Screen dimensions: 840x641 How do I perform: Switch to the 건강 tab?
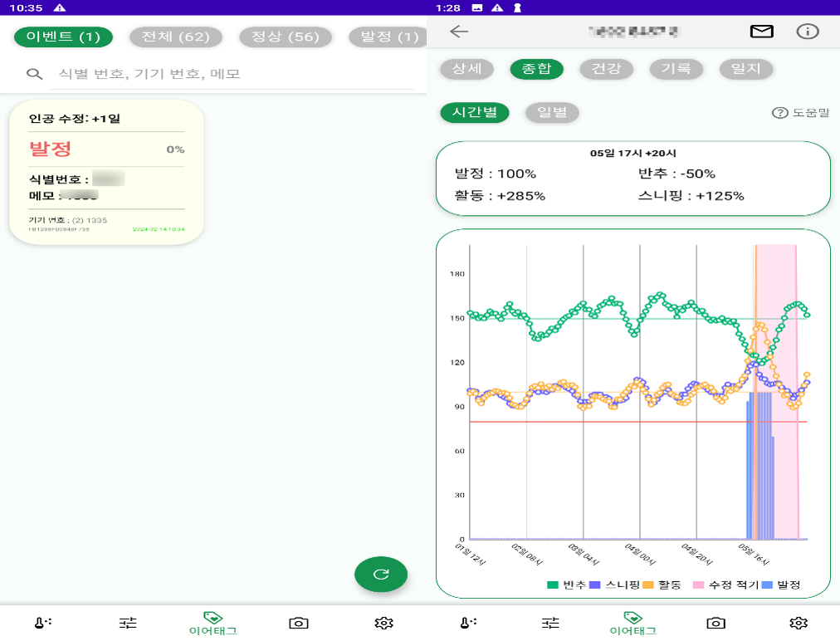click(607, 69)
